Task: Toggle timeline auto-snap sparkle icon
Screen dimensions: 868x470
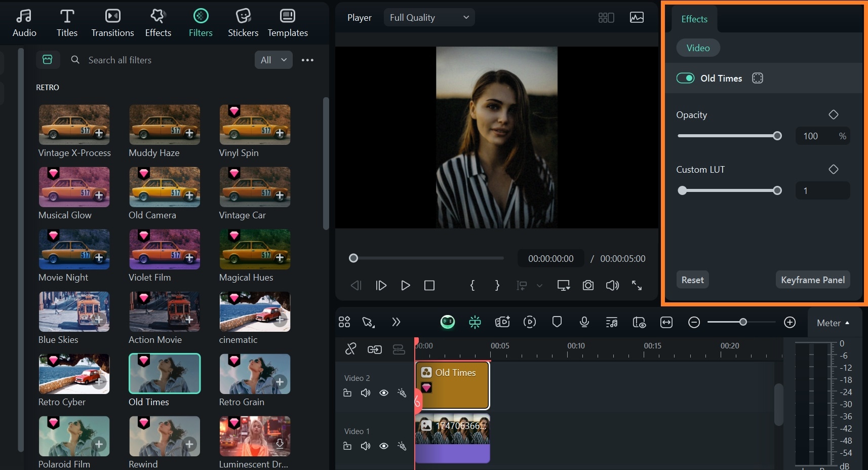Action: (x=475, y=322)
